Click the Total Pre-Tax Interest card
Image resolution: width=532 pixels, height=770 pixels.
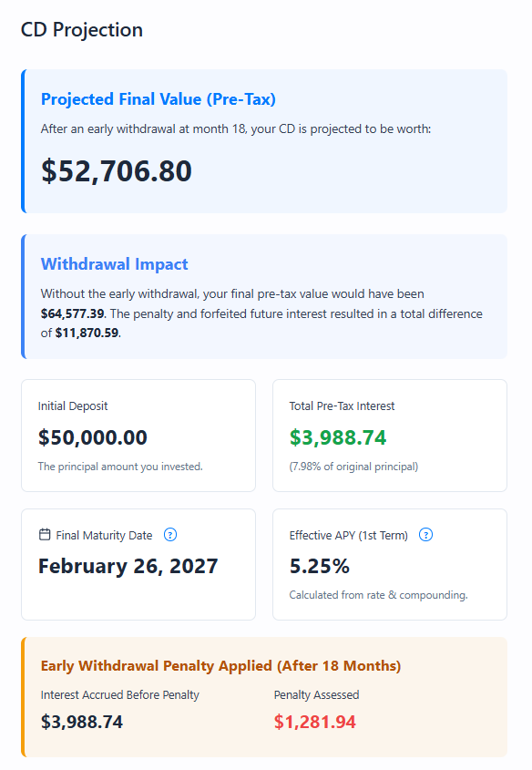pos(390,436)
